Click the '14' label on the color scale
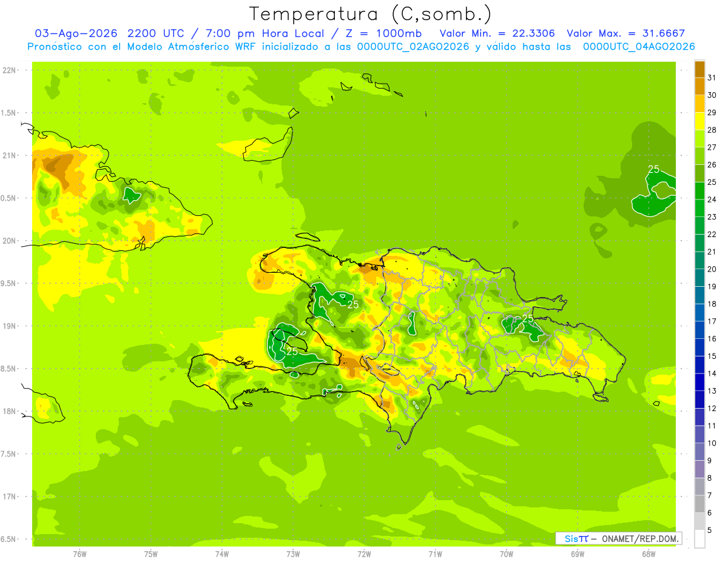Screen dimensions: 728x562 712,373
